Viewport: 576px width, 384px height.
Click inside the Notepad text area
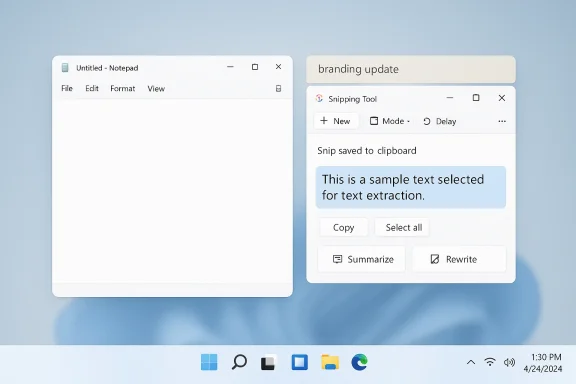(x=172, y=191)
